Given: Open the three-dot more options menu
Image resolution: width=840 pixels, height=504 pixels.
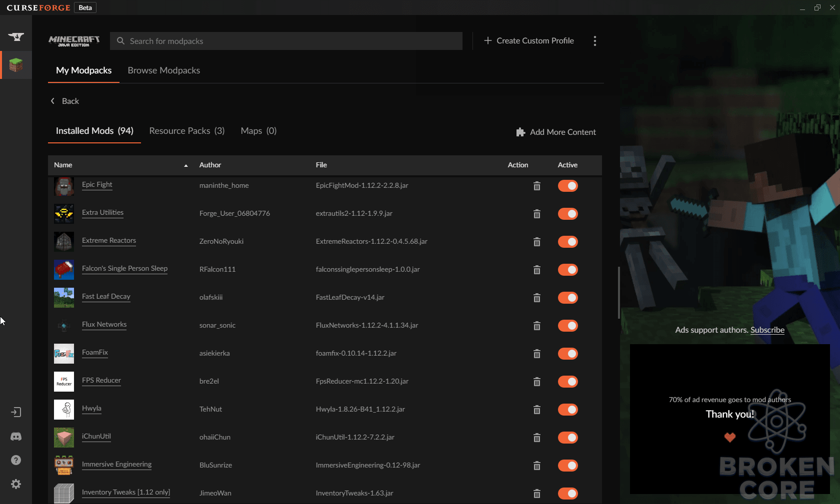Looking at the screenshot, I should [x=594, y=41].
